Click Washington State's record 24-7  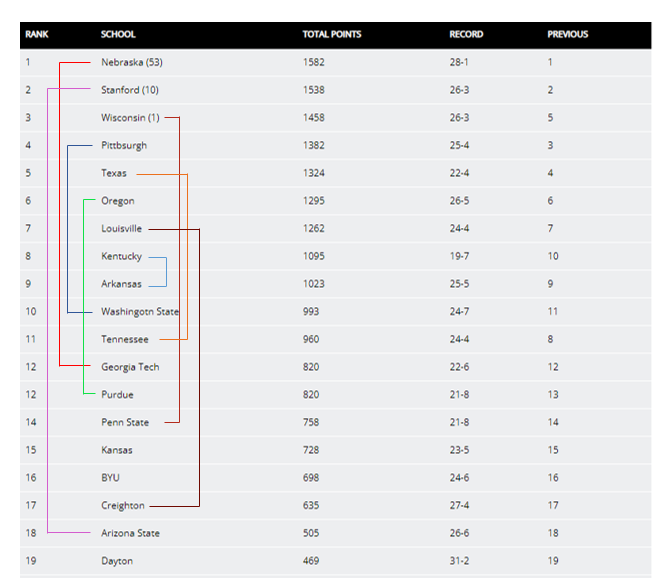point(459,312)
